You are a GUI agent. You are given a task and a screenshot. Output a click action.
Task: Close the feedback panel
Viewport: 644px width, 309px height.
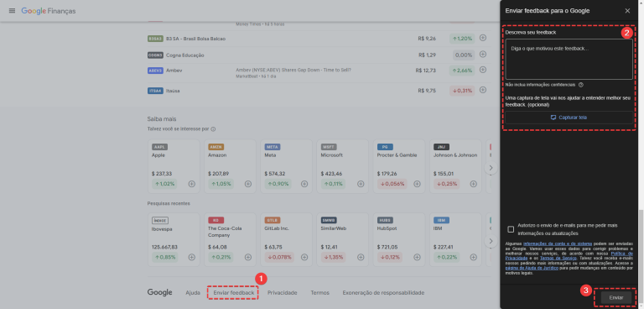(627, 11)
